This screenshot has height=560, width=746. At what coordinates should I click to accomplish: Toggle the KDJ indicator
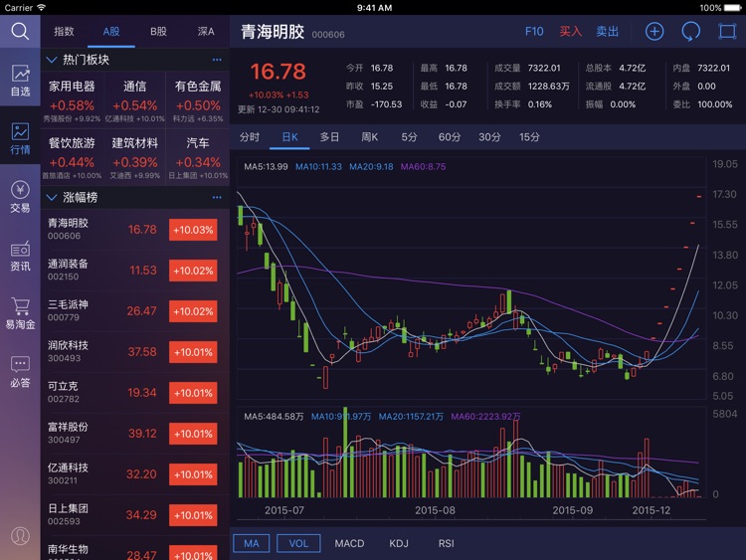click(x=399, y=543)
